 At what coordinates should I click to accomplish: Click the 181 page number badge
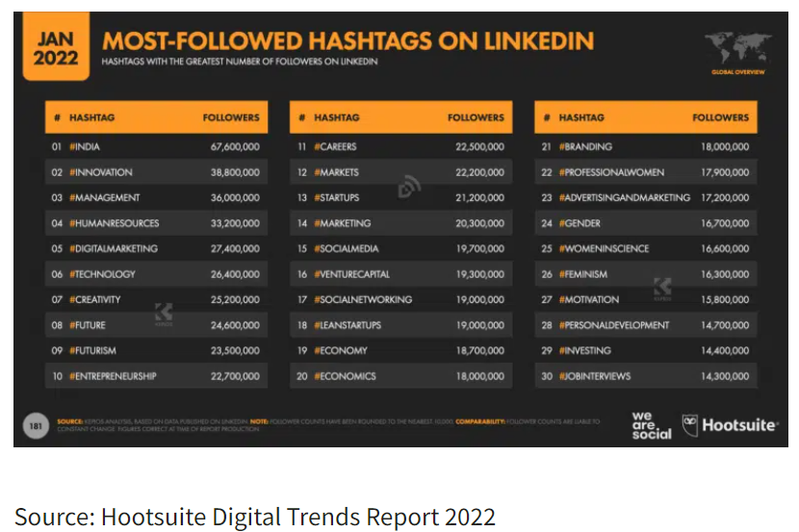(x=36, y=425)
